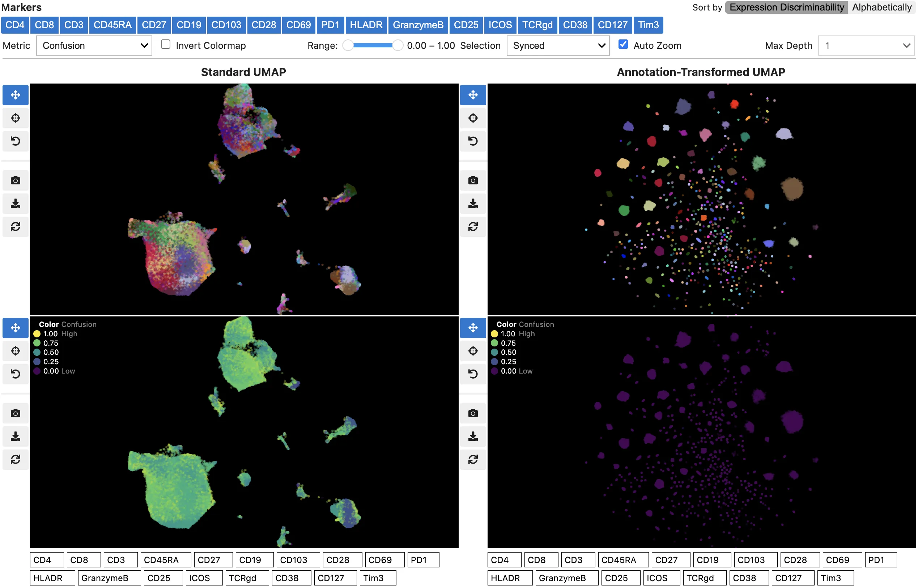Open the Selection Synced dropdown

click(x=557, y=46)
